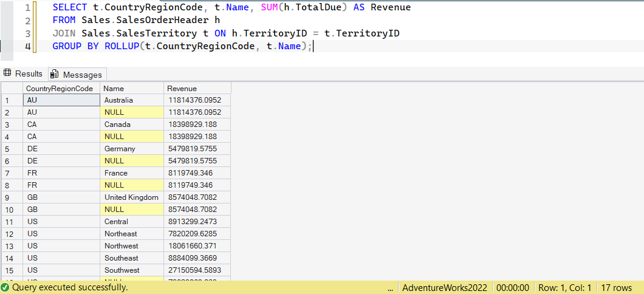Select results grid row header 15
Image resolution: width=644 pixels, height=294 pixels.
(12, 270)
